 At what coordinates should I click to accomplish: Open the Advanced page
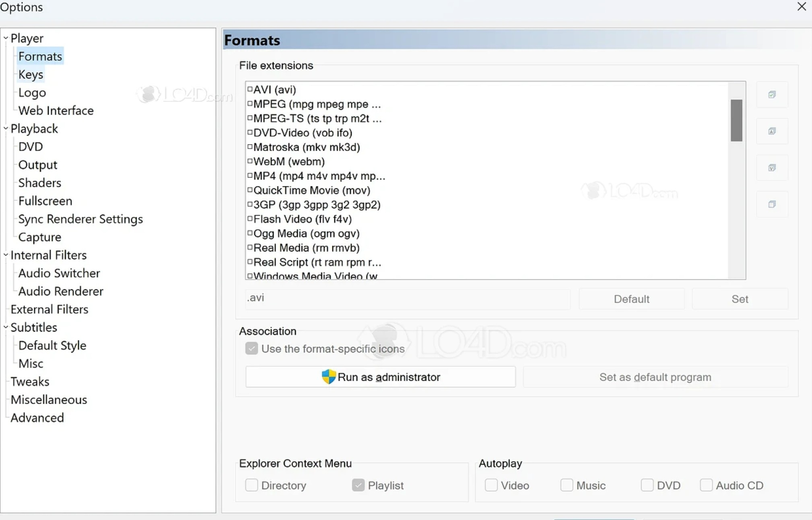click(37, 418)
